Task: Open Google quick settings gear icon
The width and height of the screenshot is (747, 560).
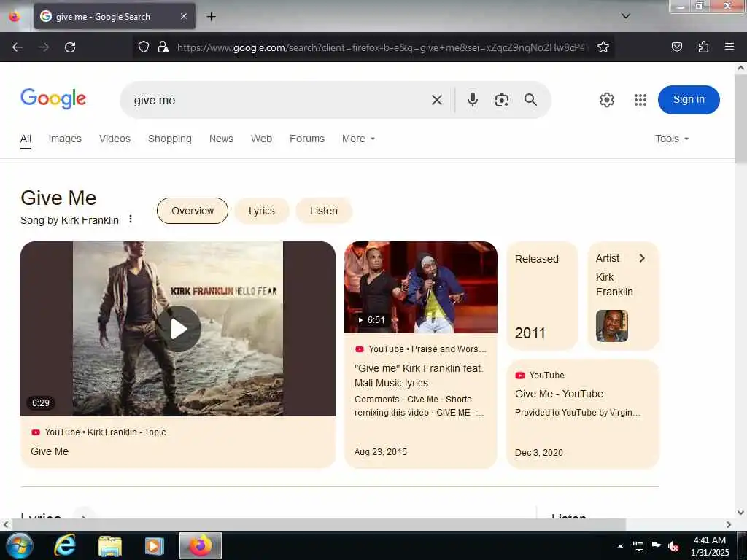Action: 606,100
